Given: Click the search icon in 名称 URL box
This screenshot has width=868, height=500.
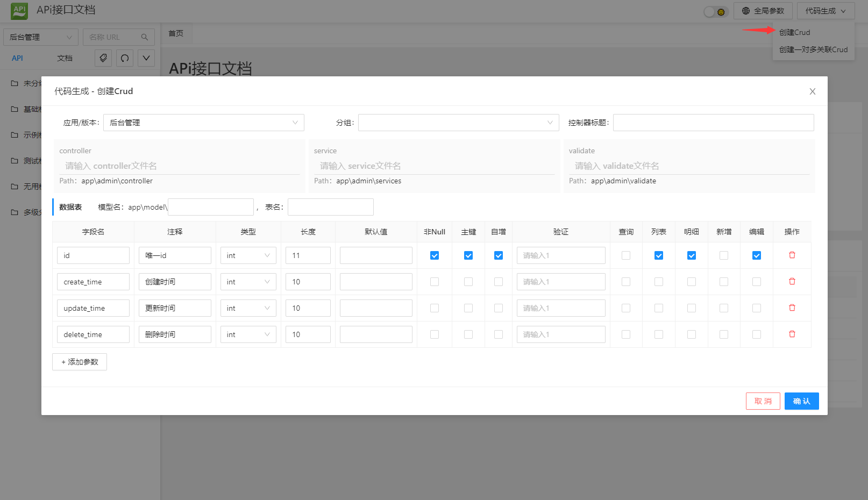Looking at the screenshot, I should [145, 37].
